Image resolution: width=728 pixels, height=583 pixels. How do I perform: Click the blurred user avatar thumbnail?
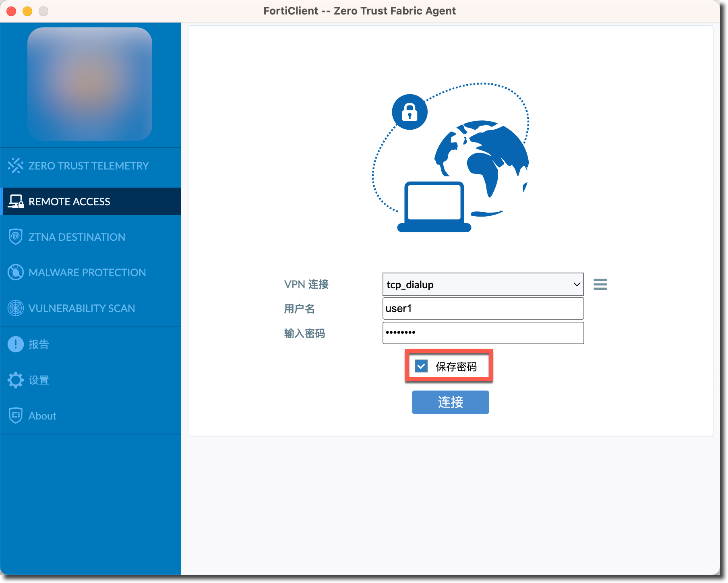90,84
